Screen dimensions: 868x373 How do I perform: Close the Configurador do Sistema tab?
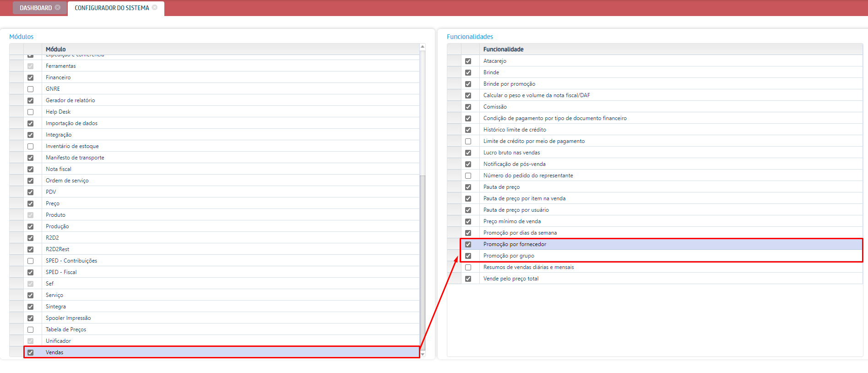point(155,7)
